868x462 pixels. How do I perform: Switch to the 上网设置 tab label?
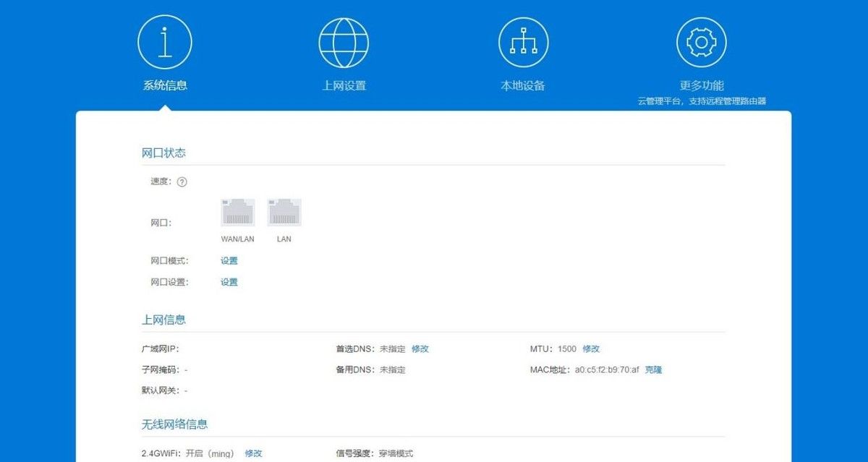point(344,85)
